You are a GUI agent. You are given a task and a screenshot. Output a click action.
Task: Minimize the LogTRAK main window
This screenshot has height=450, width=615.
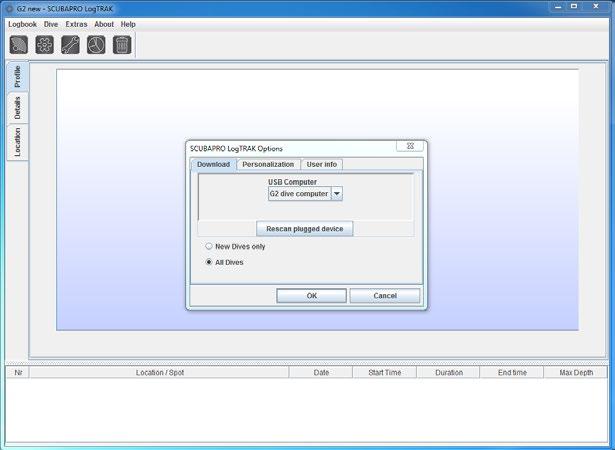[558, 7]
